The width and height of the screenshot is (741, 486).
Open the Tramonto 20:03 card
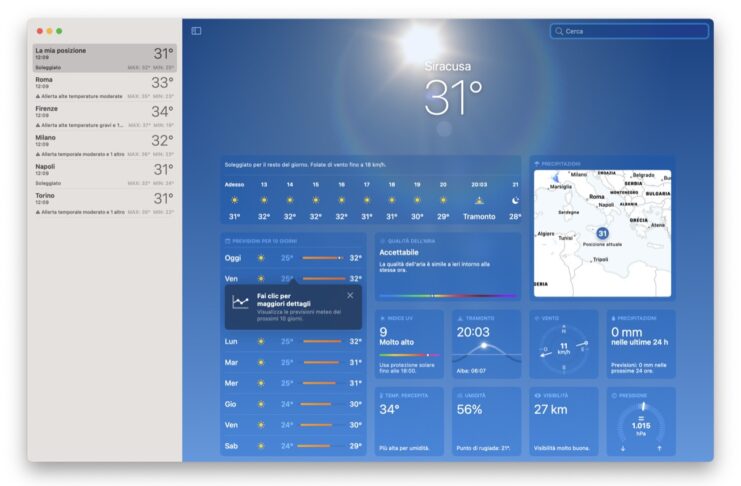point(487,344)
